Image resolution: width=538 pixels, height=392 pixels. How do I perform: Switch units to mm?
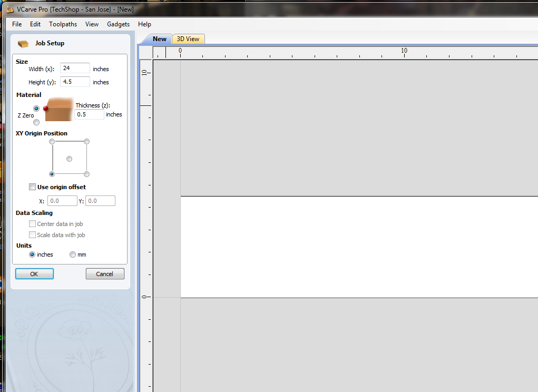point(73,254)
